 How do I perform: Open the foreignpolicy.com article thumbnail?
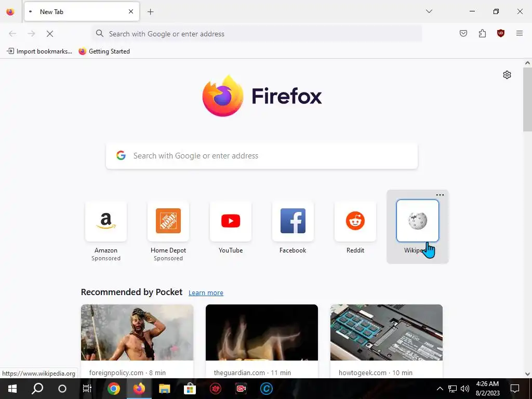tap(137, 332)
